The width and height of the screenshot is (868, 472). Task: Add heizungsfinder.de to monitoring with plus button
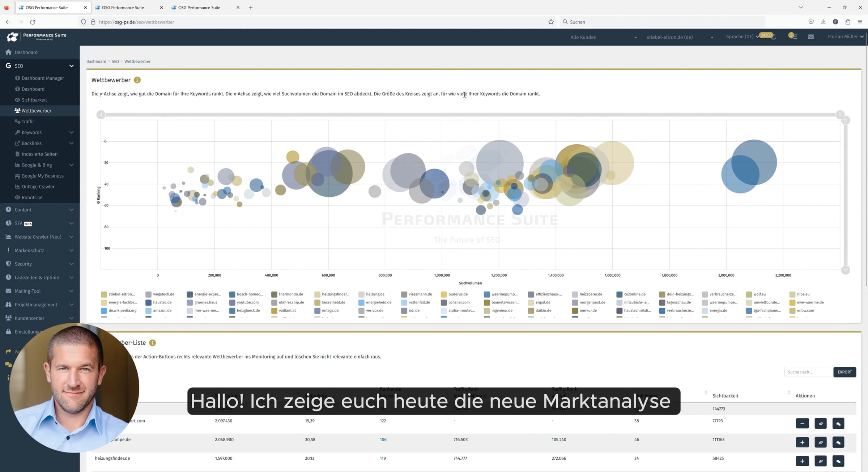802,461
